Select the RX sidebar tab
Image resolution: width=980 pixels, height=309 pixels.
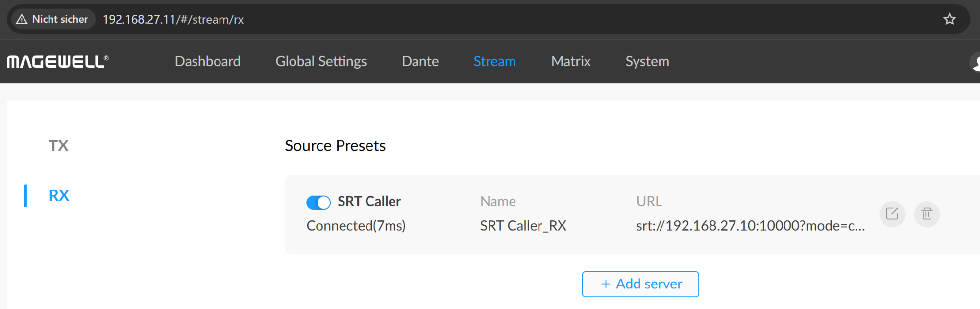tap(59, 195)
